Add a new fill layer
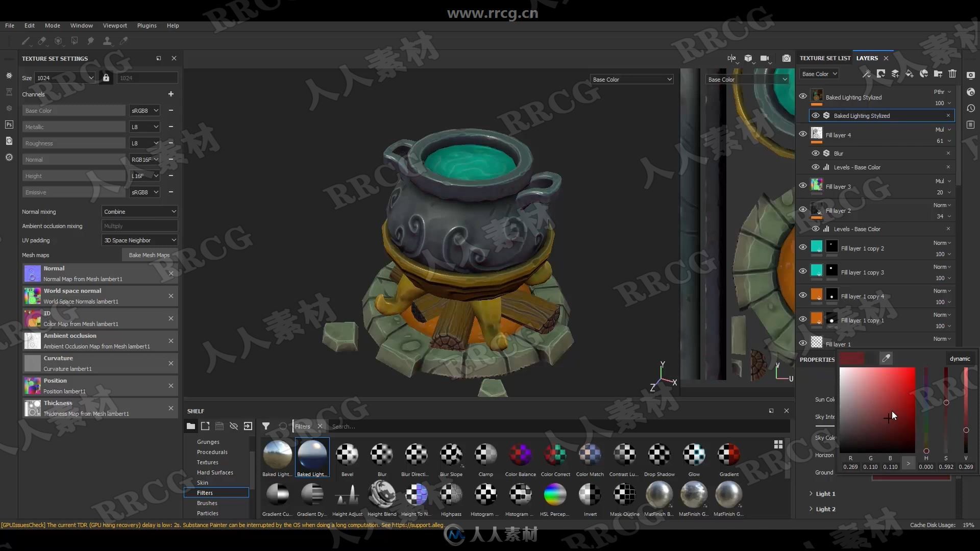Image resolution: width=980 pixels, height=551 pixels. (x=910, y=74)
